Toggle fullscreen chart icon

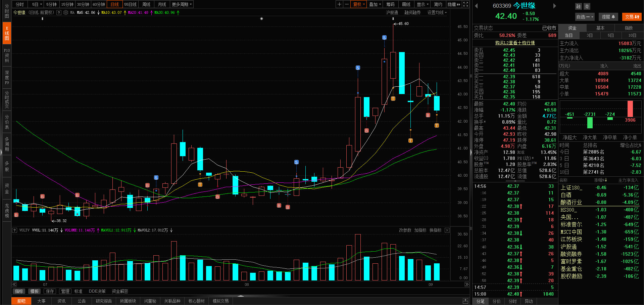click(x=465, y=4)
